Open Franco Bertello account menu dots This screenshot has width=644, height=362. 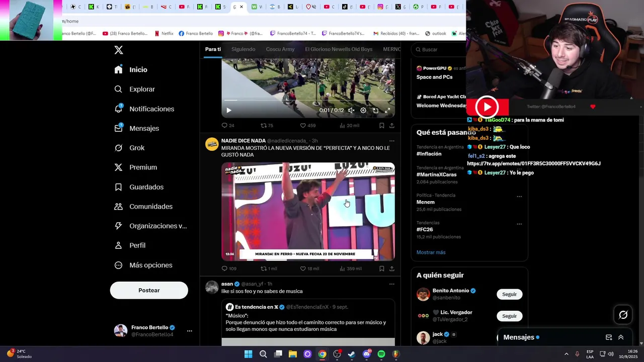[x=190, y=331]
